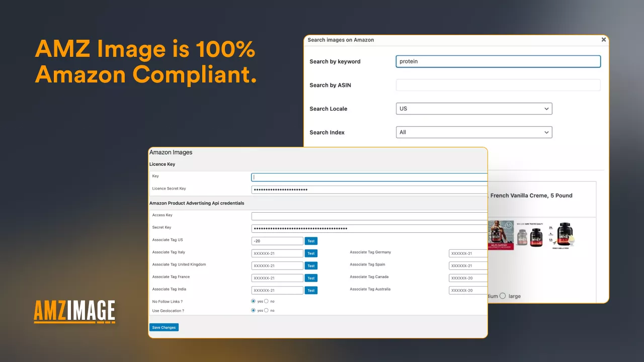Click the Access Key input field
The height and width of the screenshot is (362, 644).
tap(369, 216)
